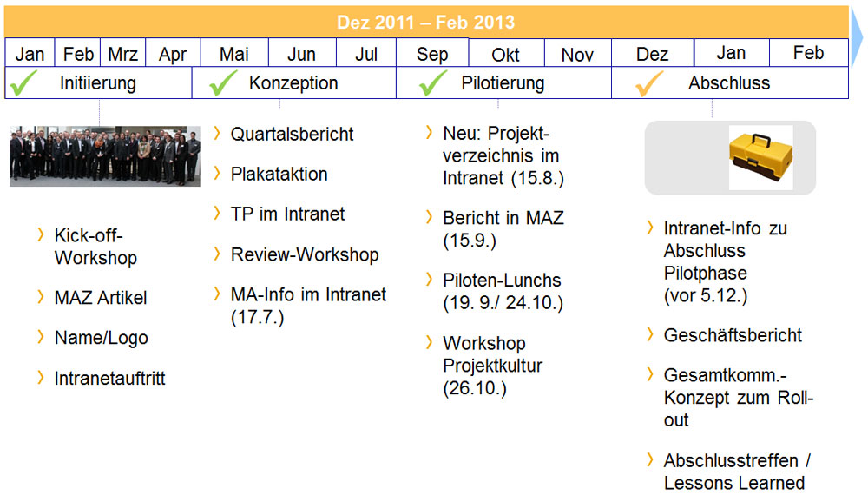Click the green checkmark beside Konzeption
This screenshot has width=868, height=495.
(x=223, y=83)
